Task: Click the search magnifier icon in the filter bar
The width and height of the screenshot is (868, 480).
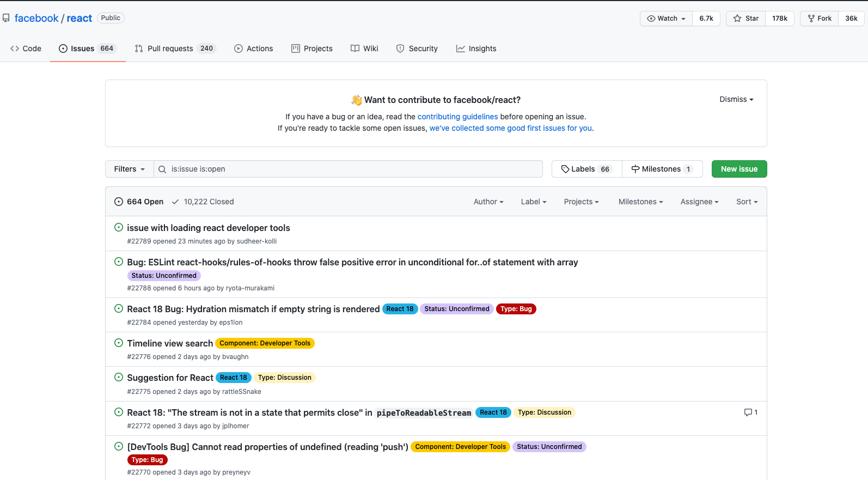Action: pyautogui.click(x=162, y=169)
